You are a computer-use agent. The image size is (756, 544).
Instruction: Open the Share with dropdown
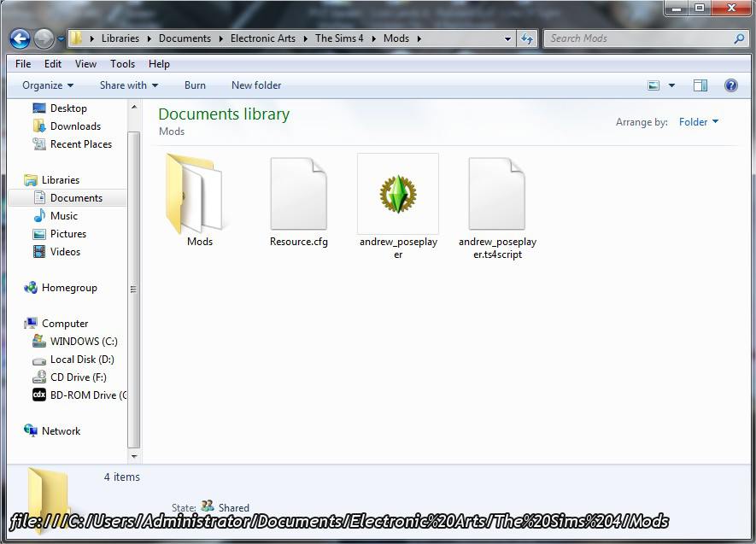[129, 85]
